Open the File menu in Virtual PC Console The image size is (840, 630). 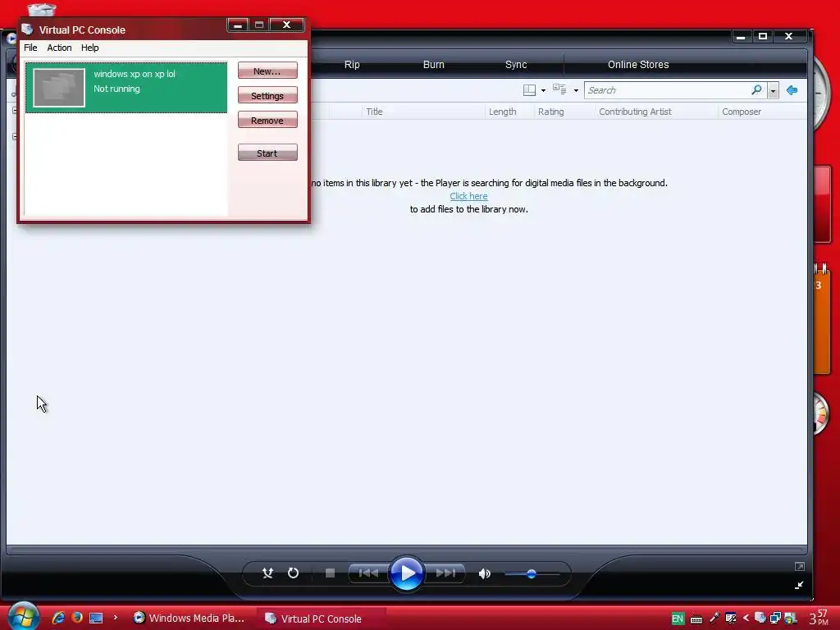[30, 48]
